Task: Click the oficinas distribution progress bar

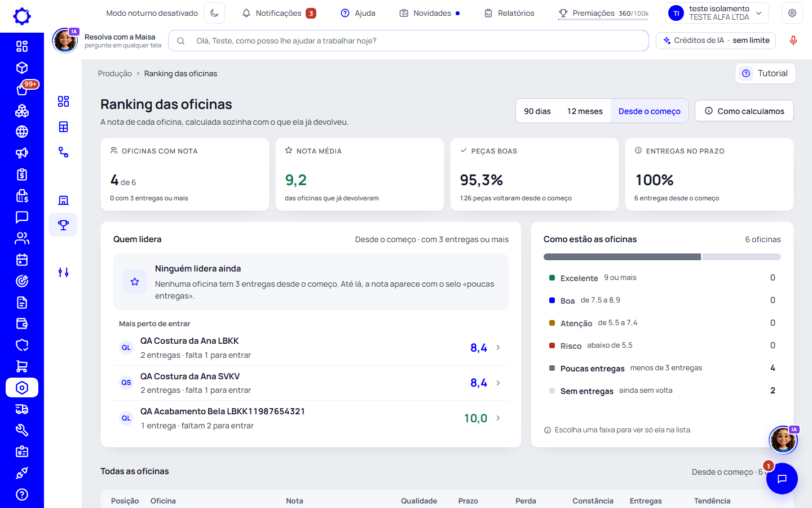Action: (x=662, y=257)
